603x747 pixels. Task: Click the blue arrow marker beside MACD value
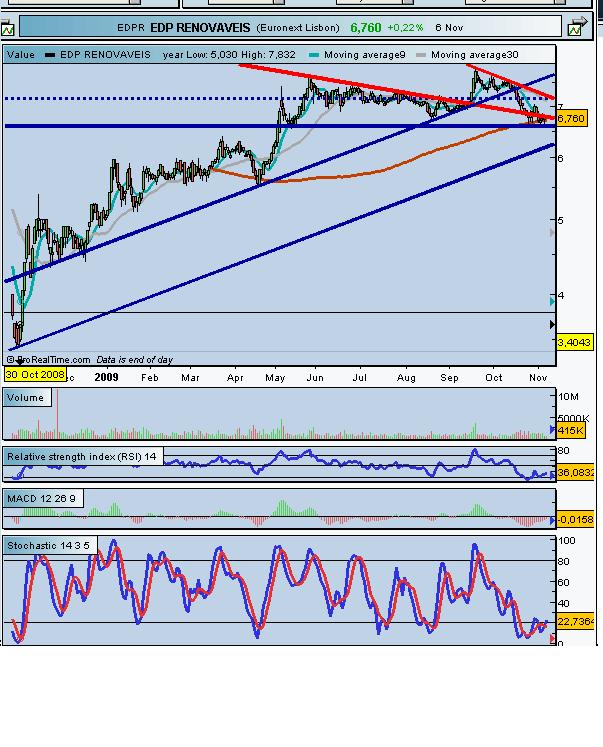coord(553,520)
